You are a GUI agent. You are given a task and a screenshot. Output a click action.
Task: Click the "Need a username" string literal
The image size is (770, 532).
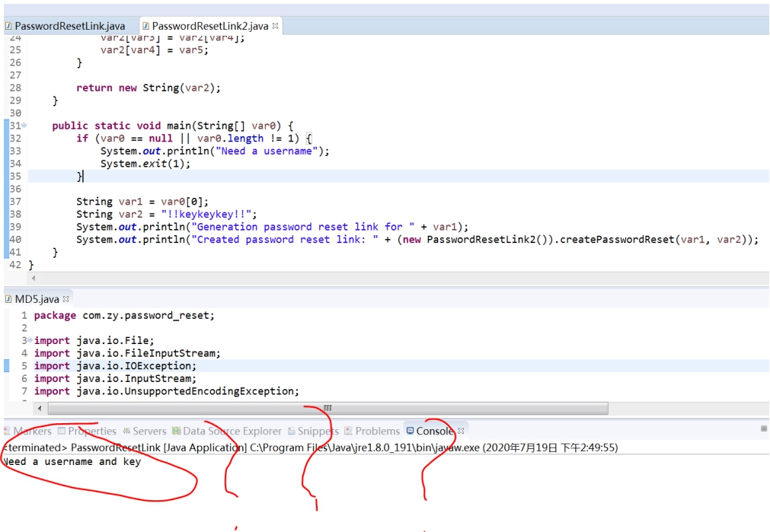click(x=266, y=151)
